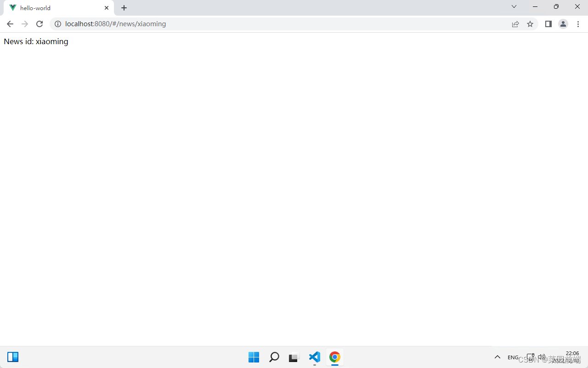Share this page icon
The width and height of the screenshot is (588, 368).
[515, 24]
